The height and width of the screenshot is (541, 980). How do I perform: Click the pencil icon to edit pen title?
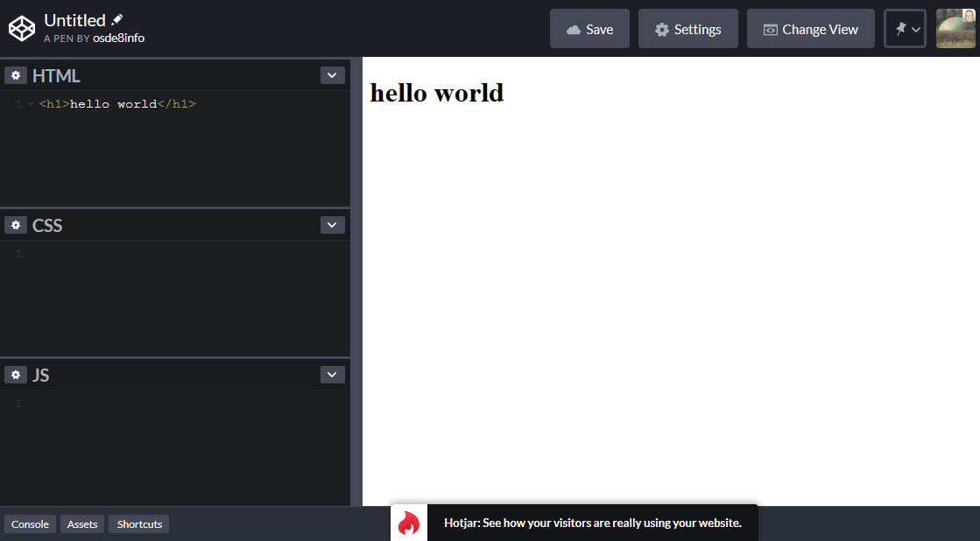(x=117, y=20)
